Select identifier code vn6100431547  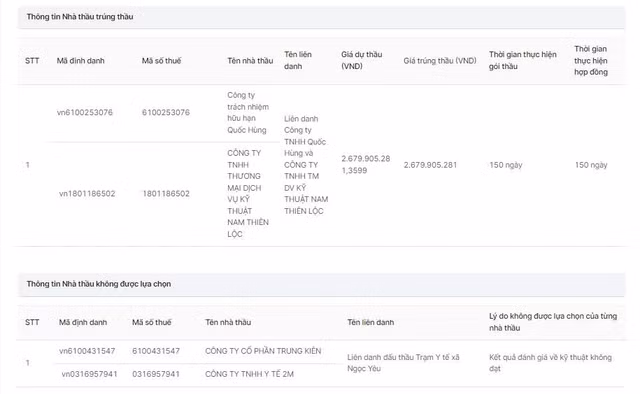pyautogui.click(x=87, y=351)
